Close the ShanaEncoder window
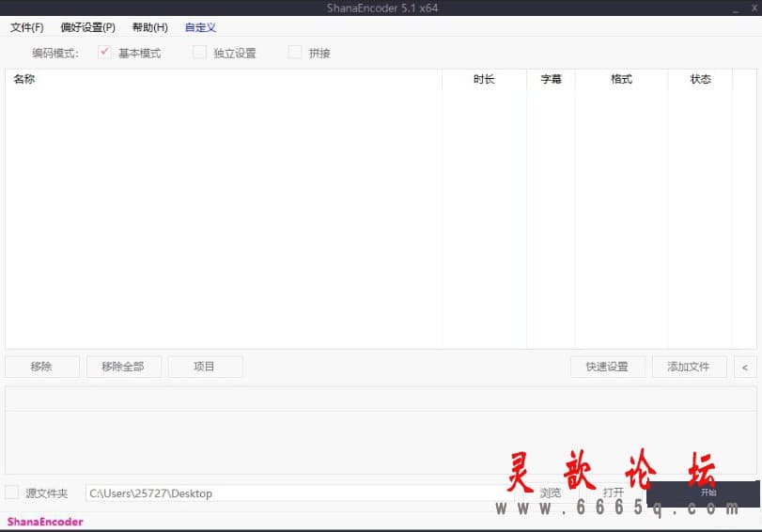Viewport: 762px width, 532px height. 754,8
